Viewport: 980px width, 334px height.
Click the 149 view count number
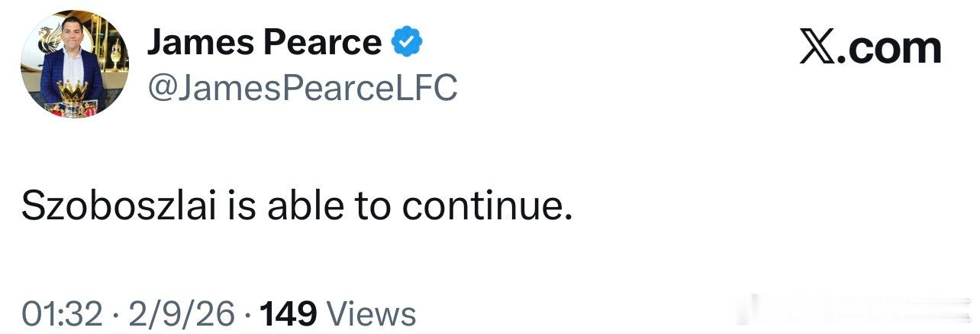point(288,313)
